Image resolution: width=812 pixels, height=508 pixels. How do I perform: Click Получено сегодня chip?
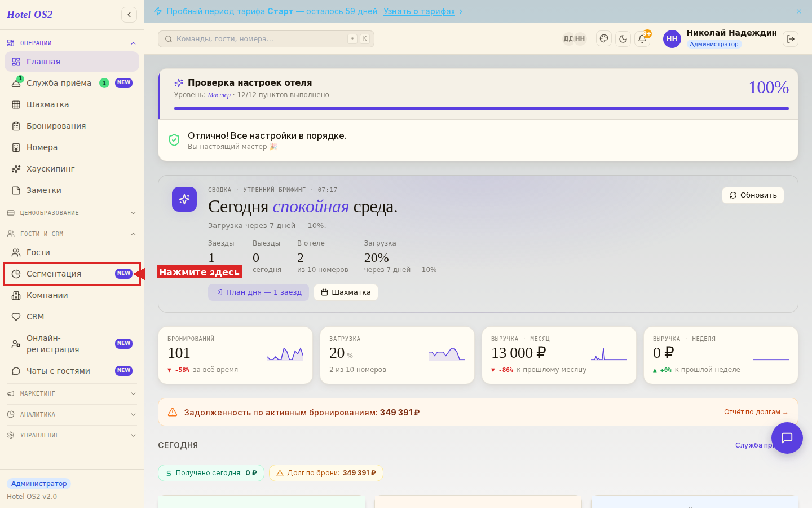click(211, 473)
